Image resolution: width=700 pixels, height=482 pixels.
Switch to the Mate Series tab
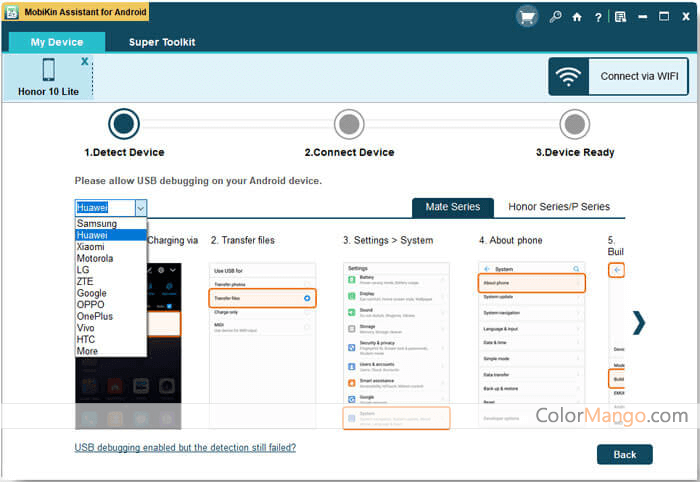tap(452, 207)
